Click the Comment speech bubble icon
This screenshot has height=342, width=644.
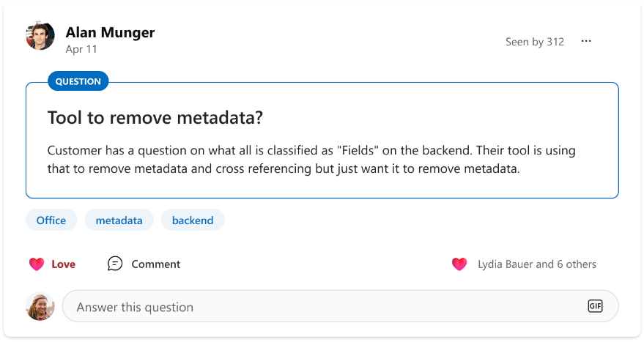115,264
